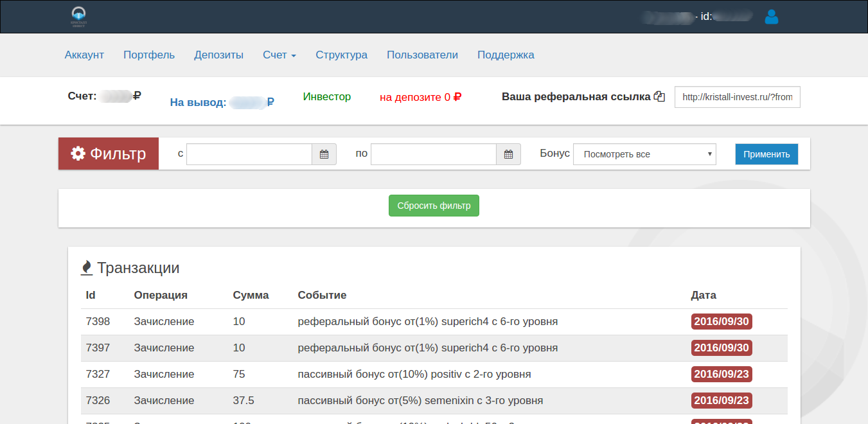Click transaction Id 7326
This screenshot has width=868, height=424.
pos(98,401)
